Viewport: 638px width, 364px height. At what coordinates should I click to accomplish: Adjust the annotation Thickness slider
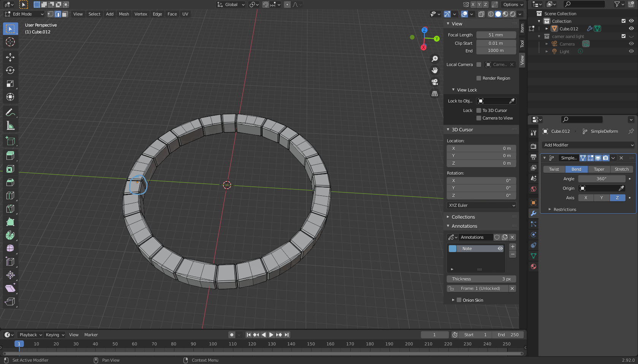481,279
